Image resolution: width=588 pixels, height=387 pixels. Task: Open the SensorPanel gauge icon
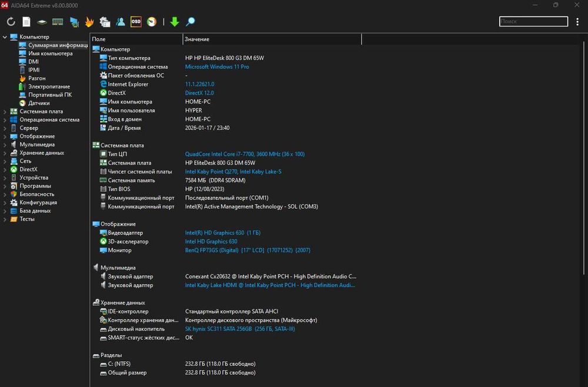152,22
